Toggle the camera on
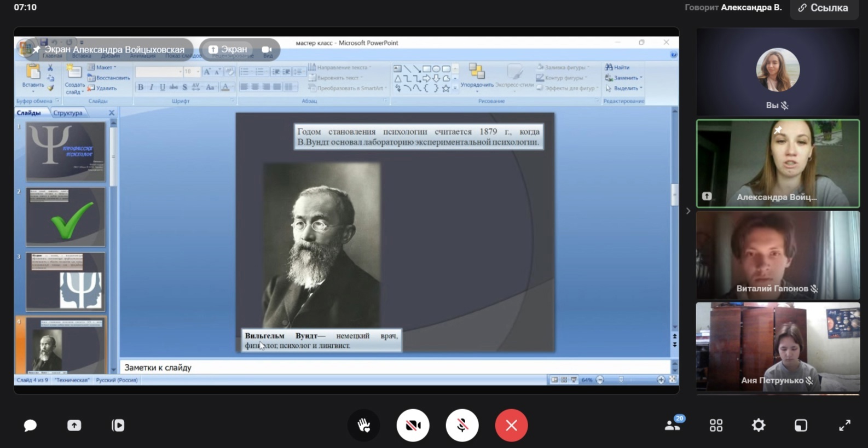The image size is (868, 448). click(413, 425)
